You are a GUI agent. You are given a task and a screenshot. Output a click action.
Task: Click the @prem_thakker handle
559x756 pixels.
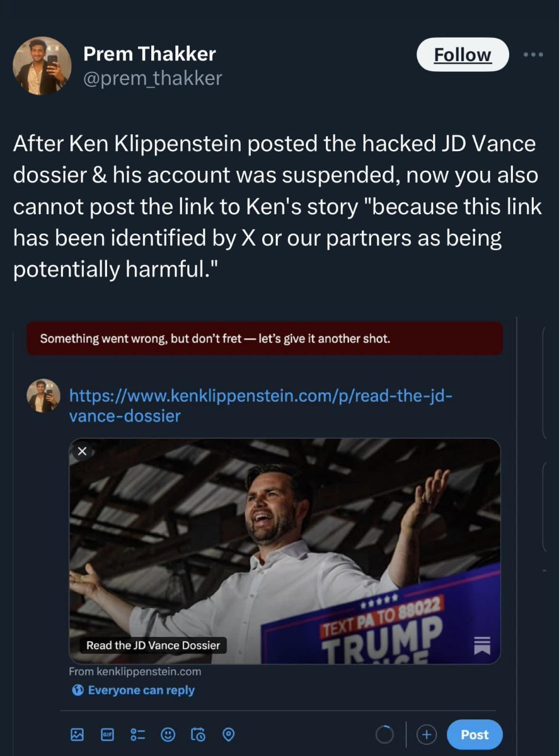point(153,77)
